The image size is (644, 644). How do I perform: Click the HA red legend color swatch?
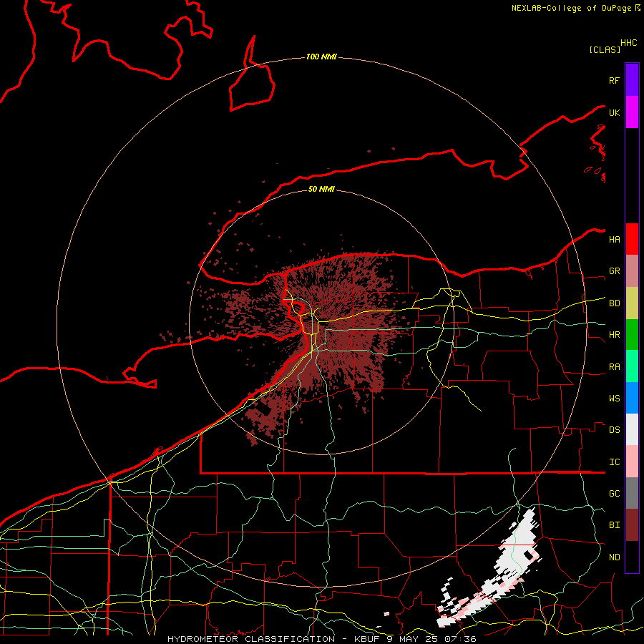(632, 239)
